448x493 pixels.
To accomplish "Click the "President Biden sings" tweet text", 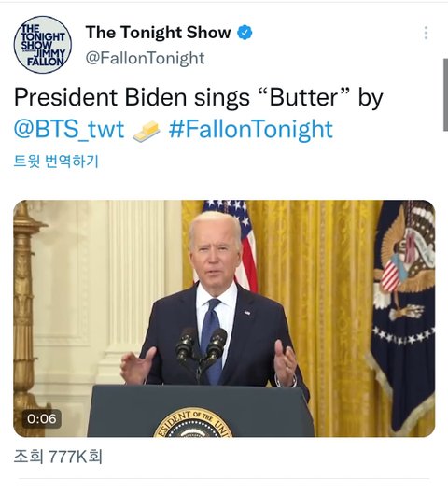I will [x=132, y=97].
